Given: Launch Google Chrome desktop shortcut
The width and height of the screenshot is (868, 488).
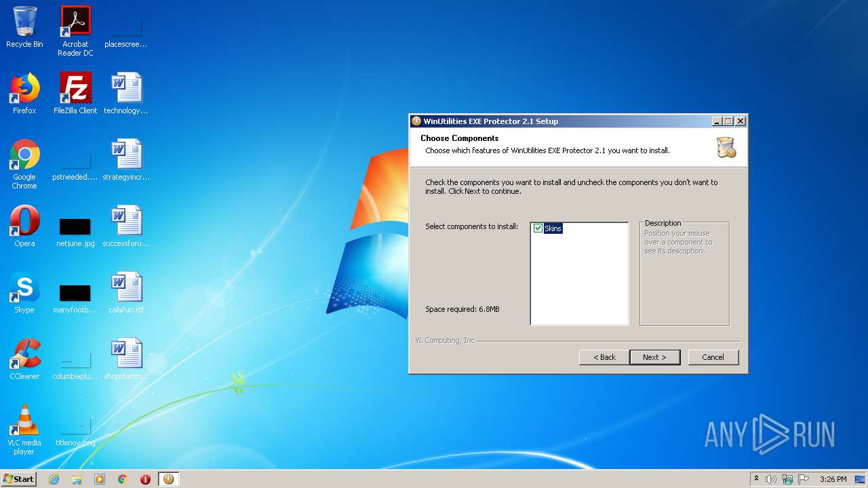Looking at the screenshot, I should pos(24,164).
